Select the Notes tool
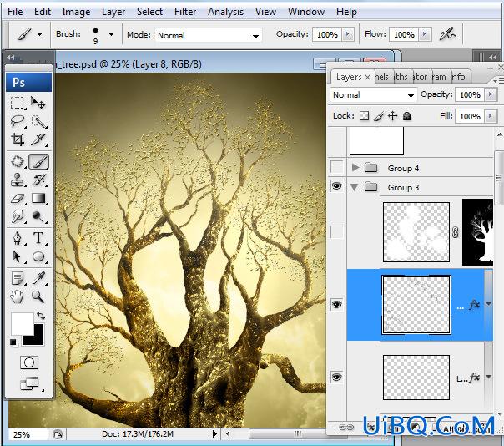This screenshot has width=504, height=446. tap(18, 279)
